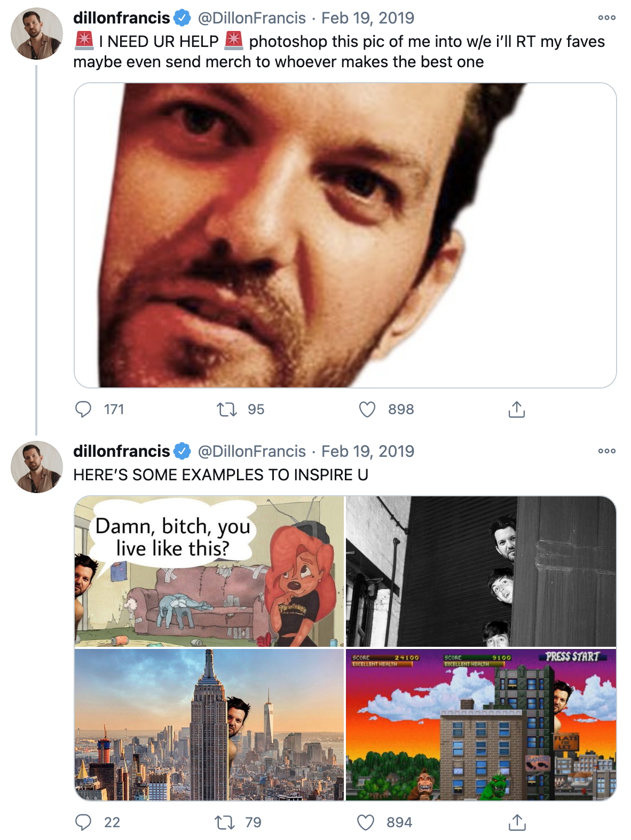This screenshot has width=631, height=840.
Task: Open the Feb 19, 2019 timestamp of first tweet
Action: [368, 18]
